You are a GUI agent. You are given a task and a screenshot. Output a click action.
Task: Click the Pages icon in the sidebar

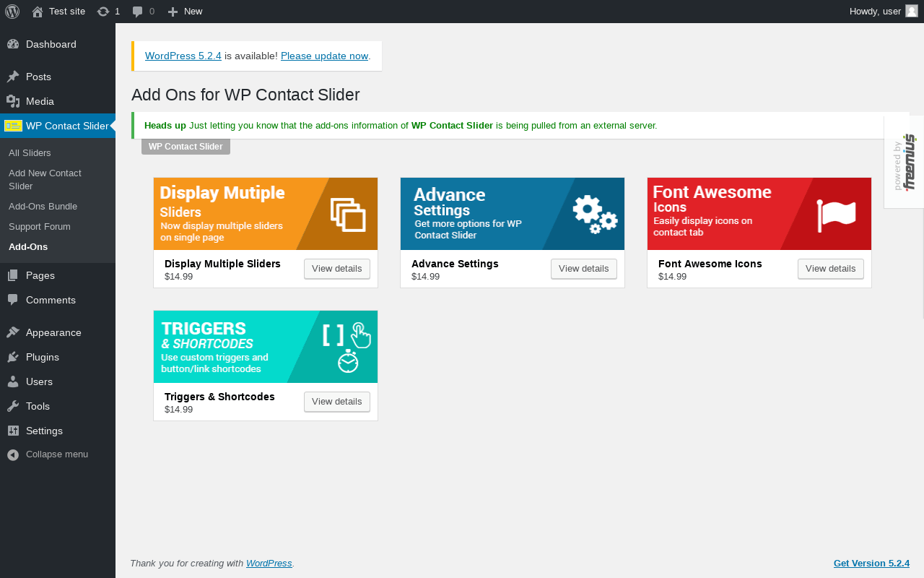pos(13,275)
